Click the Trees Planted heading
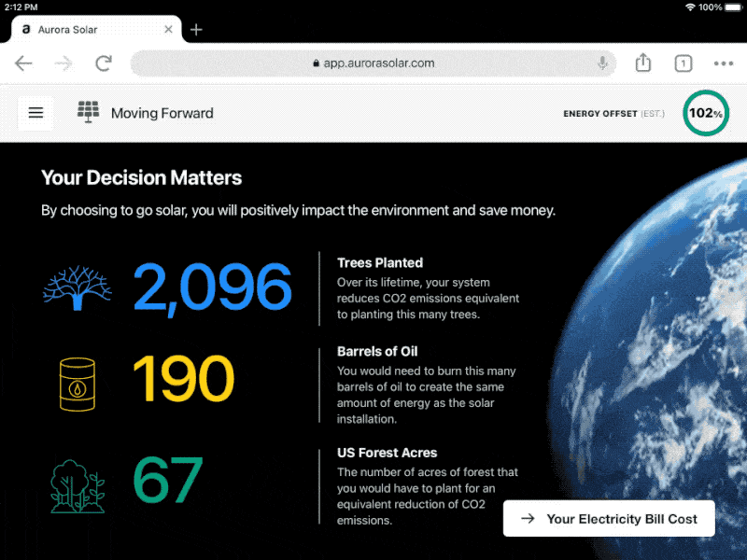Screen dimensions: 747x560 pos(380,263)
